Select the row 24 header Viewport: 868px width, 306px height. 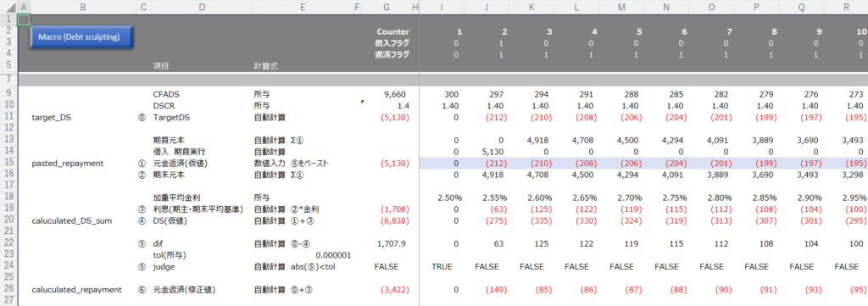8,266
